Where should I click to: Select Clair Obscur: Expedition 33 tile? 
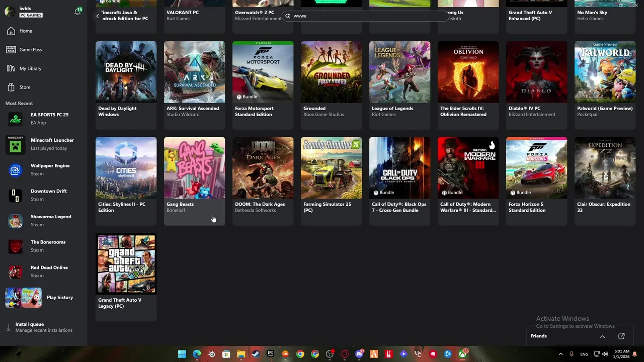(605, 181)
